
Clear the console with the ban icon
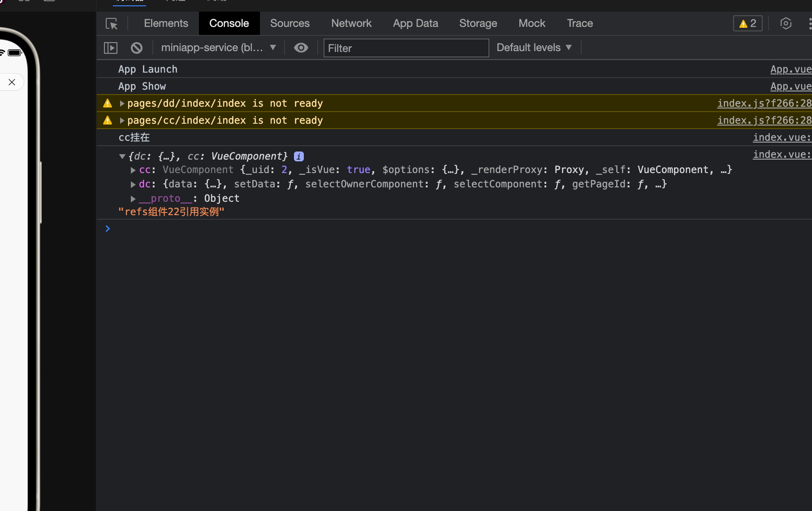click(137, 48)
